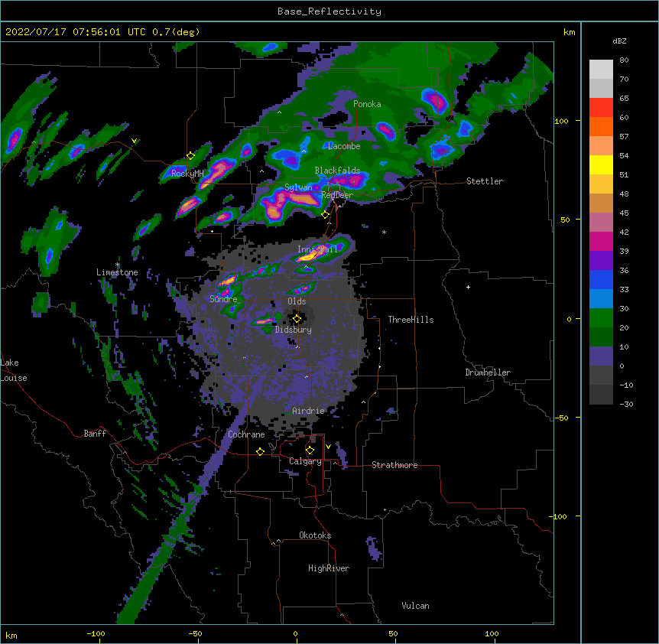The image size is (659, 644).
Task: Click the asterisk marker east of Innisfail
Action: tap(384, 232)
